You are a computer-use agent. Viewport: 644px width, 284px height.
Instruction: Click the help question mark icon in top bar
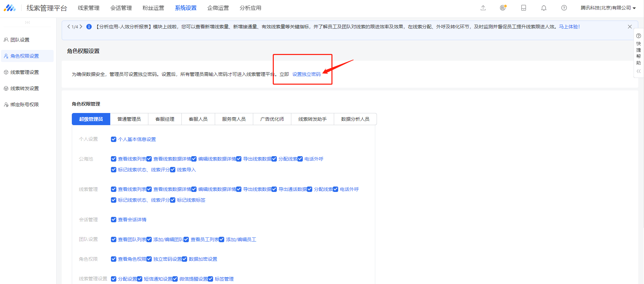(564, 8)
